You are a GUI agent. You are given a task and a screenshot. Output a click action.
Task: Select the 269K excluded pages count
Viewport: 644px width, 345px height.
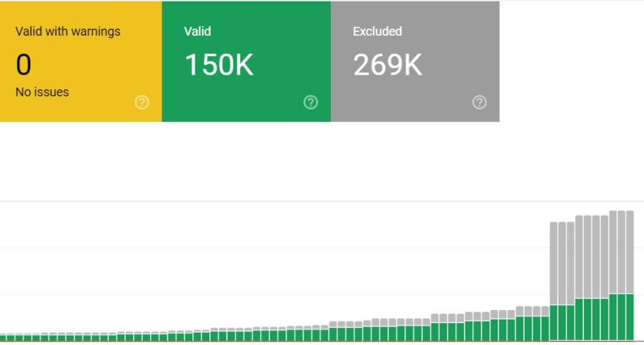(x=387, y=65)
